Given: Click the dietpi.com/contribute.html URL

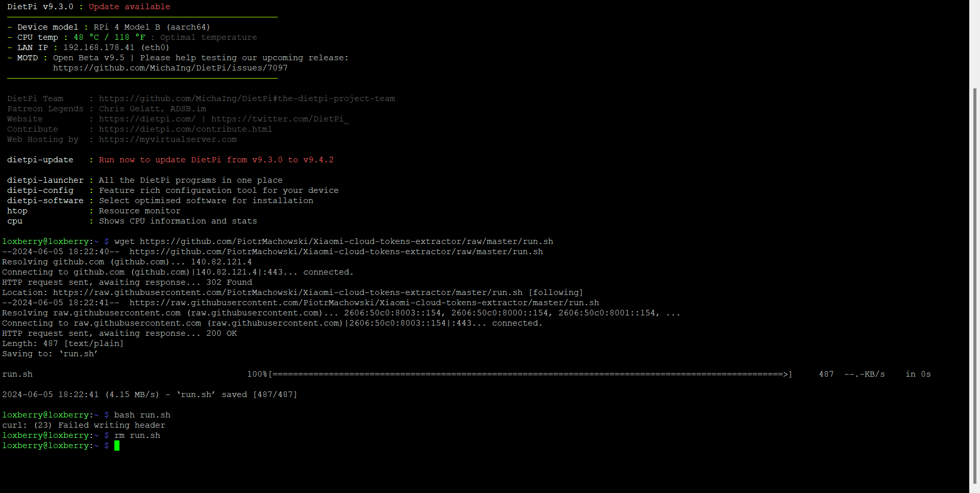Looking at the screenshot, I should point(185,129).
